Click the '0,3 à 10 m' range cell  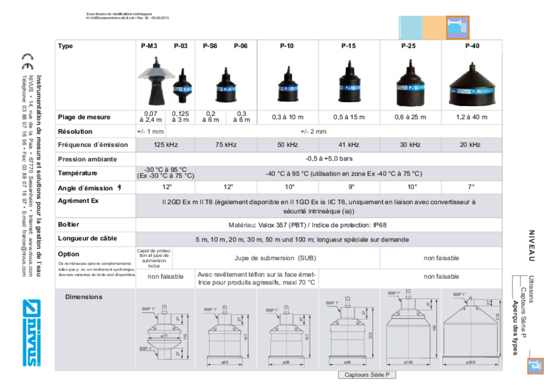tap(288, 117)
